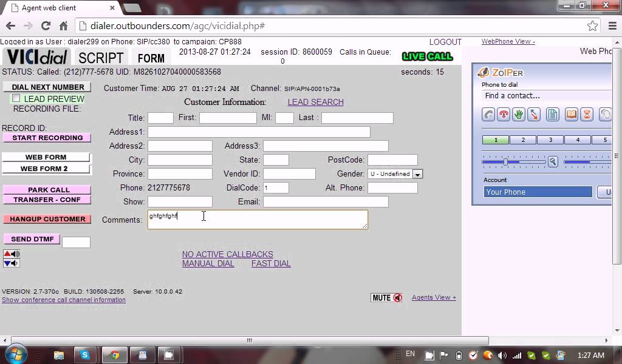This screenshot has height=364, width=622.
Task: Click the Zoiper hourglass icon
Action: (587, 115)
